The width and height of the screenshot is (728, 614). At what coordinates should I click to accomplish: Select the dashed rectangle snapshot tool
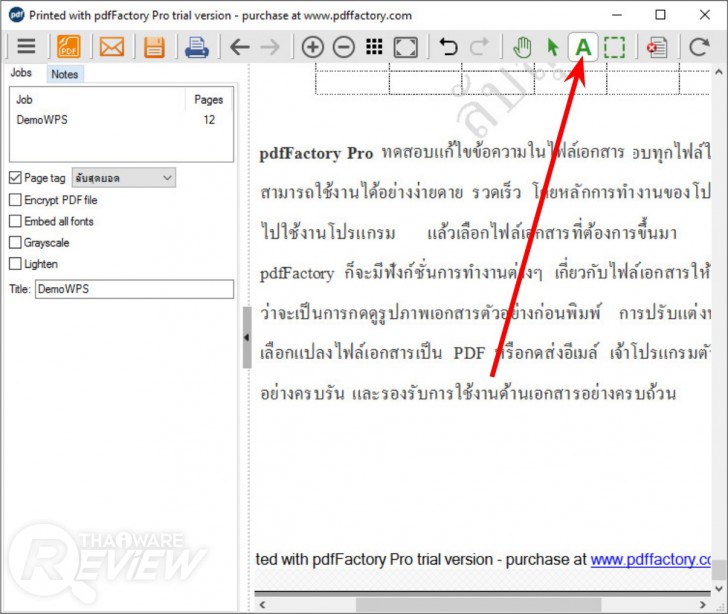point(614,47)
